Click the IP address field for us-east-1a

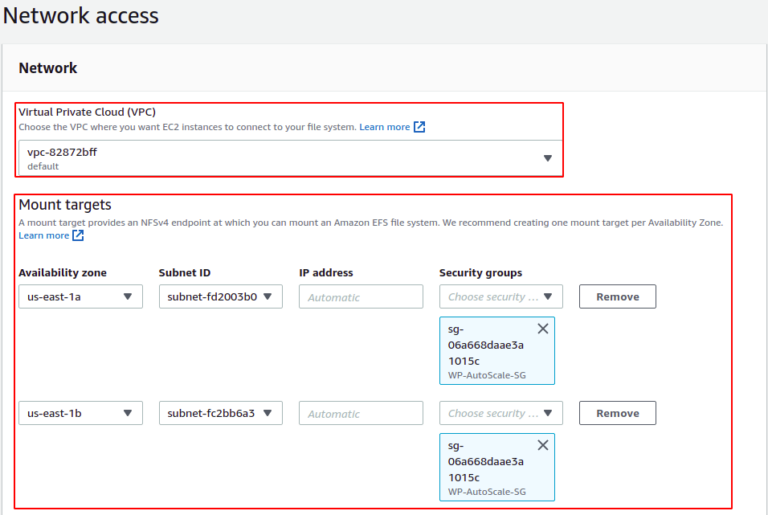tap(361, 296)
